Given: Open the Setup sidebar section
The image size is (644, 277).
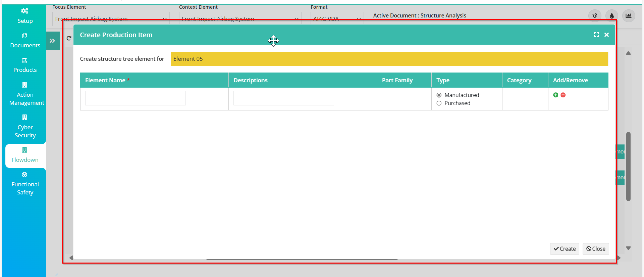Looking at the screenshot, I should (x=25, y=15).
